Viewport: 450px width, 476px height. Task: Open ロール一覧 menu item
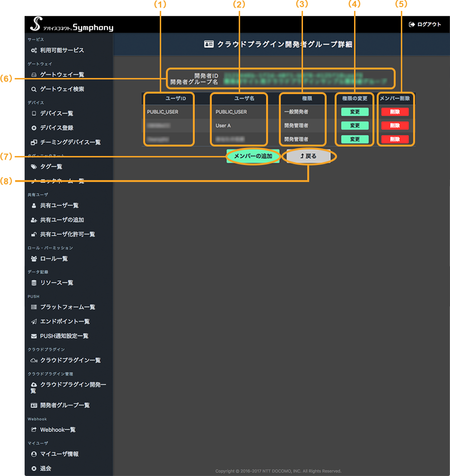tap(54, 259)
